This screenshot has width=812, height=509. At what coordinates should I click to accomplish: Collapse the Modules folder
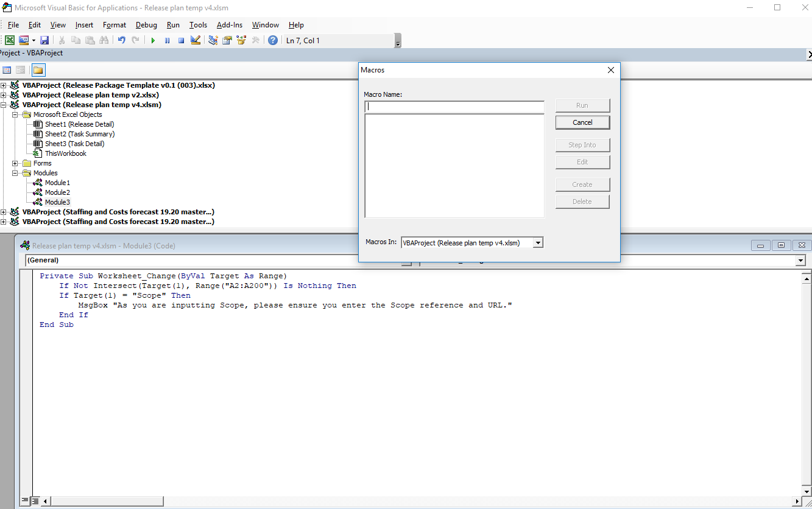pyautogui.click(x=15, y=173)
